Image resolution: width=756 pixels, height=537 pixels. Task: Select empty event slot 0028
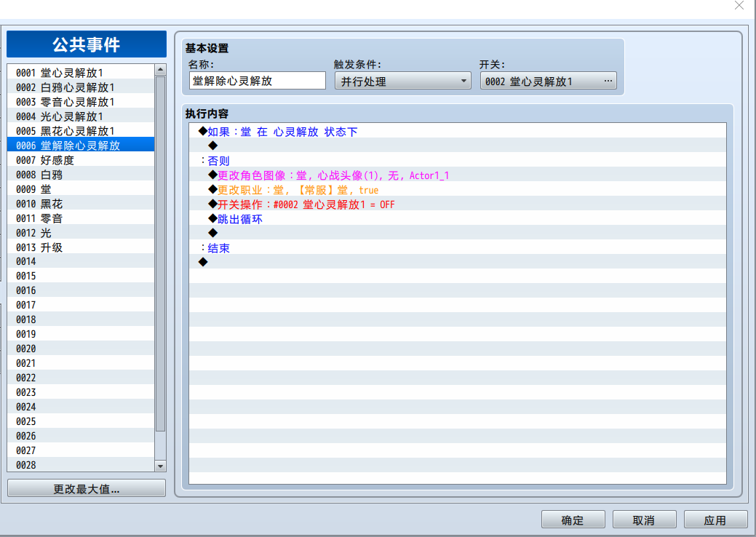81,465
